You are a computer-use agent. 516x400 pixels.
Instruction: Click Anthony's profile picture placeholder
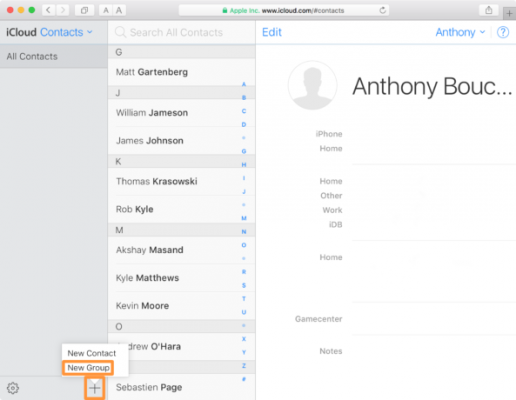[x=313, y=85]
